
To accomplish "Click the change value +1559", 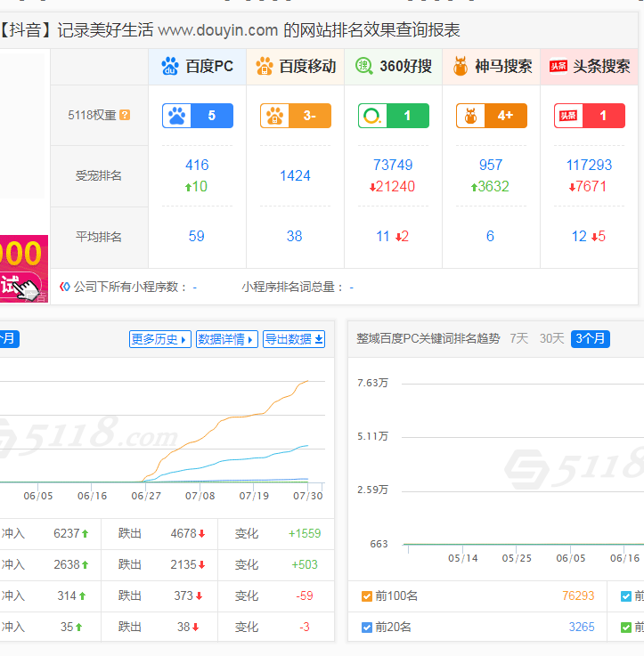I will [305, 533].
